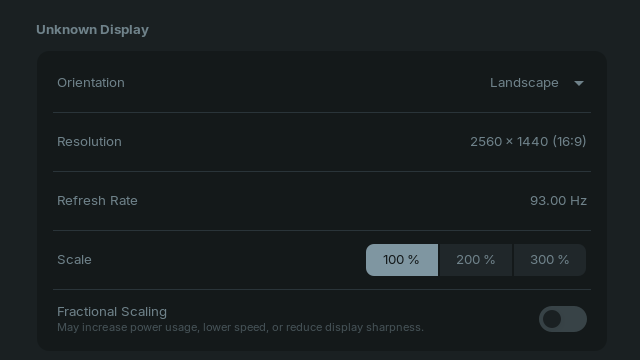This screenshot has width=640, height=360.
Task: Click empty space in the Orientation row
Action: (x=306, y=83)
